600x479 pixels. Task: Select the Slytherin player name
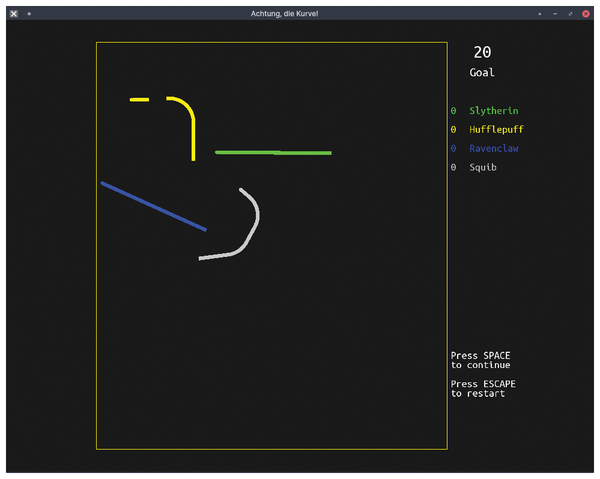(x=494, y=111)
